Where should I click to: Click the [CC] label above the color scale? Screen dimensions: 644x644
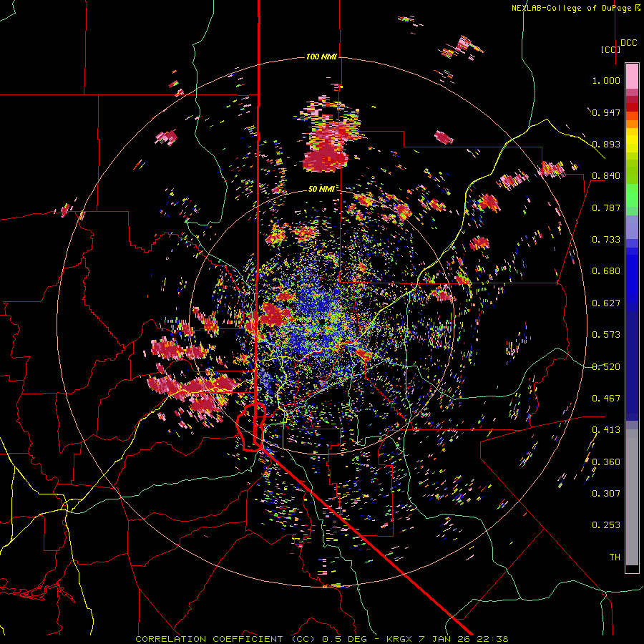(611, 49)
